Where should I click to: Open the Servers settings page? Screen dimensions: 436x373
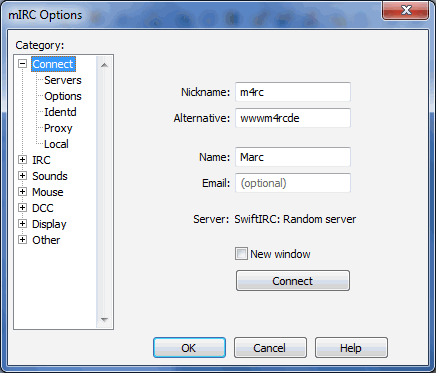point(63,80)
